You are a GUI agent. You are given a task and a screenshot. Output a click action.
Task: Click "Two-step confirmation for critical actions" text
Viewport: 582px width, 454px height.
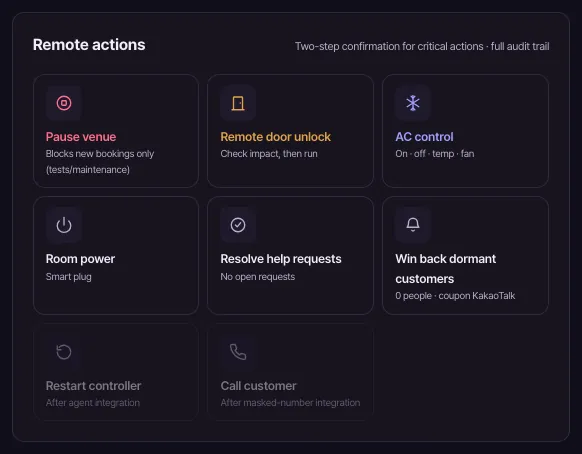pos(389,46)
